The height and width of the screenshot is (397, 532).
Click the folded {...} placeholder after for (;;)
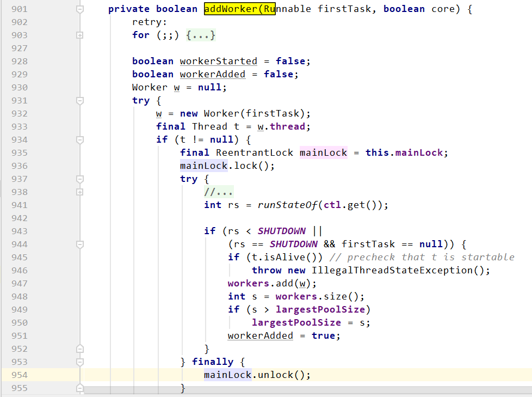[201, 35]
